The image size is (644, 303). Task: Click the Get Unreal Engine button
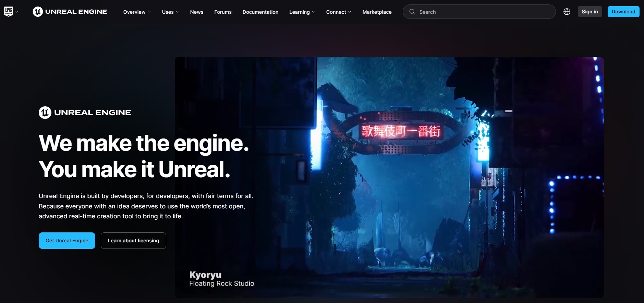coord(67,241)
